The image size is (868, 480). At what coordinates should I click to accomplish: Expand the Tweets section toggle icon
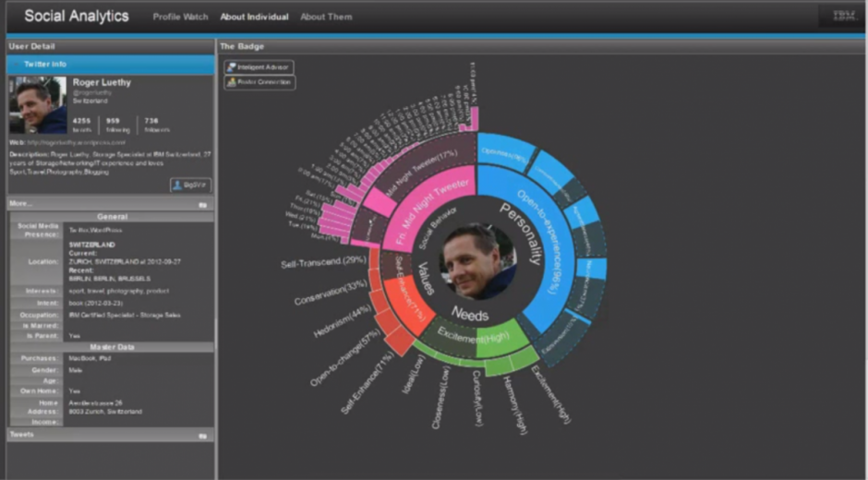click(x=202, y=436)
